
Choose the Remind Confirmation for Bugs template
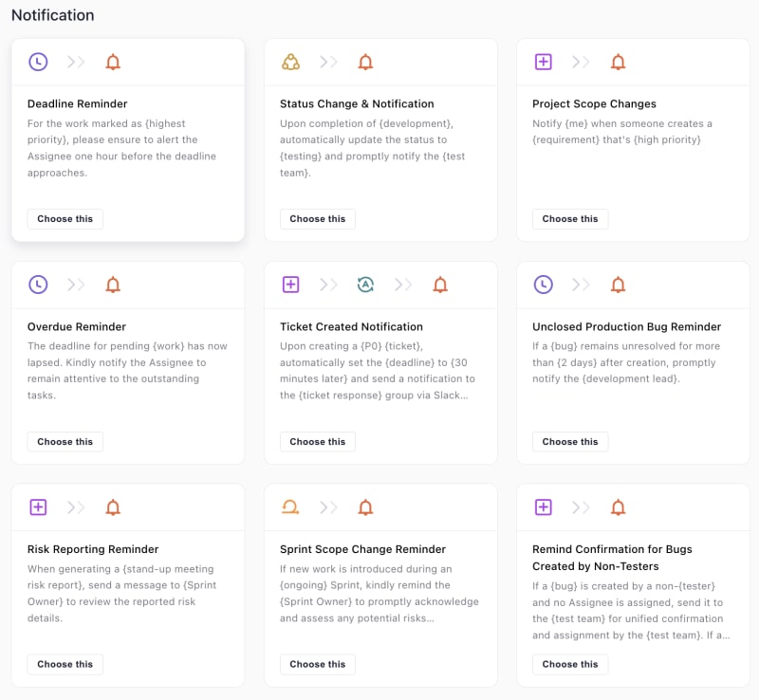(570, 664)
